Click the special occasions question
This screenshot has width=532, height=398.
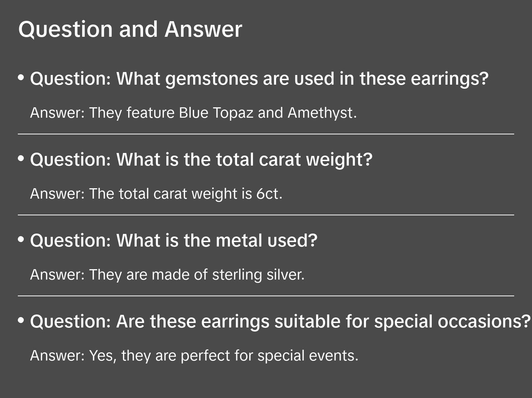280,322
